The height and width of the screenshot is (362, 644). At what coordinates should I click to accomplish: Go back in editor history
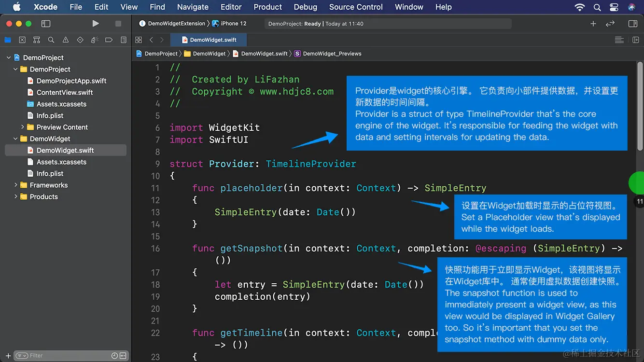(151, 40)
